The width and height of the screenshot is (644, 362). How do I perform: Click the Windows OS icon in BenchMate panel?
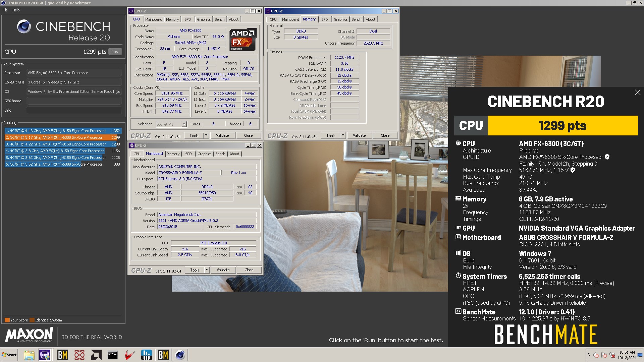458,253
